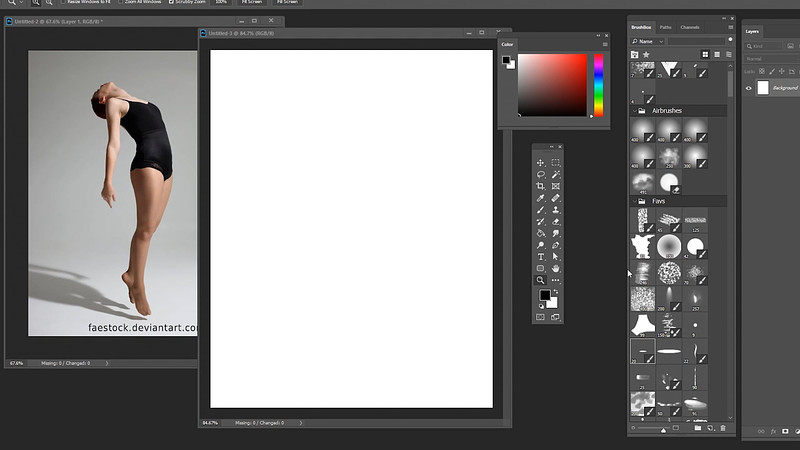The image size is (800, 450).
Task: Change screen mode from toolbox
Action: tap(556, 317)
